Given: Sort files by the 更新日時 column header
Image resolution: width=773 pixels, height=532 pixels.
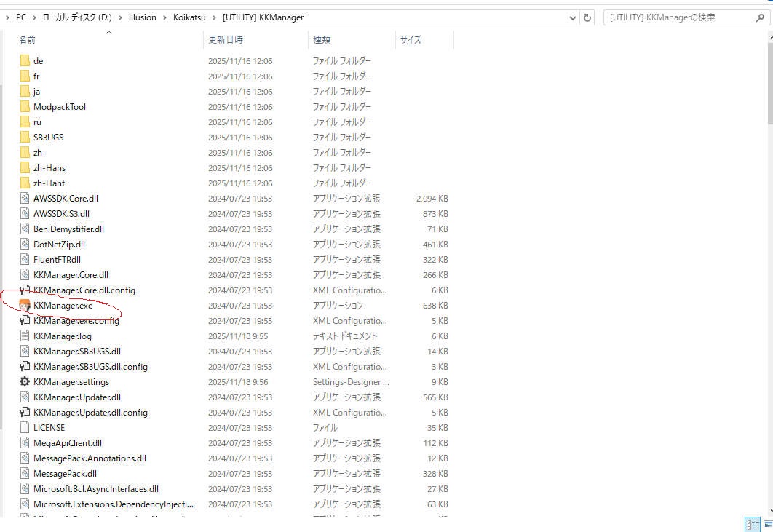Looking at the screenshot, I should point(226,40).
